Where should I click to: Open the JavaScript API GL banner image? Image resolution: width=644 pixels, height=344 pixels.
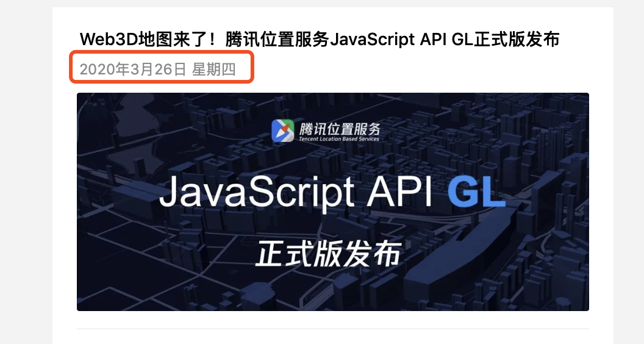[x=333, y=202]
